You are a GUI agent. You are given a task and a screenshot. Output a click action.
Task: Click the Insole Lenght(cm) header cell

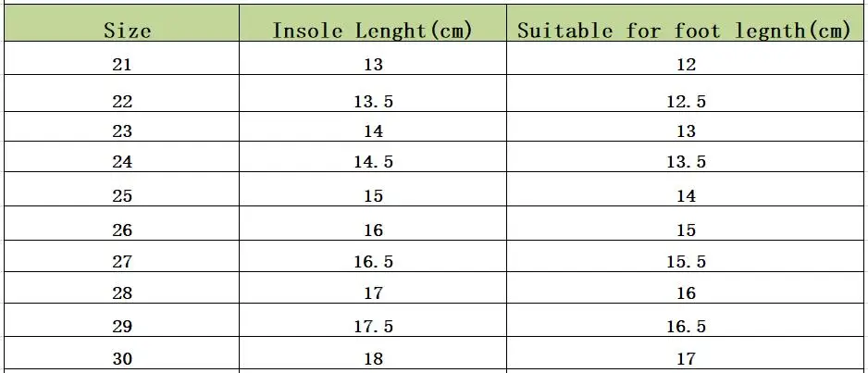pyautogui.click(x=373, y=30)
